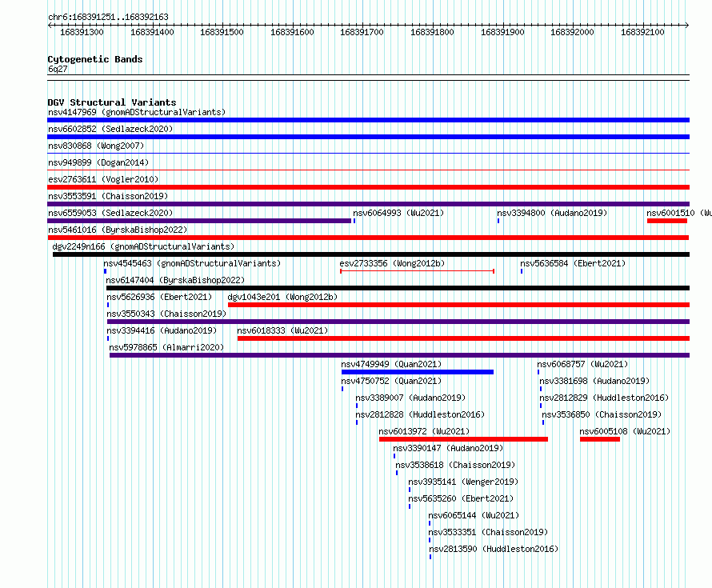Open nsv5978865 (Almarri2020) variant
The height and width of the screenshot is (588, 712).
coord(166,347)
